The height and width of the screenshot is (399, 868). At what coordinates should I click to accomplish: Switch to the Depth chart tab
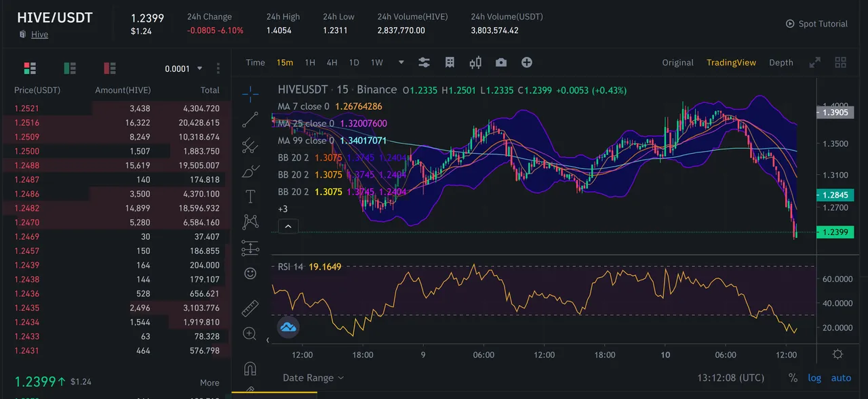(x=781, y=62)
